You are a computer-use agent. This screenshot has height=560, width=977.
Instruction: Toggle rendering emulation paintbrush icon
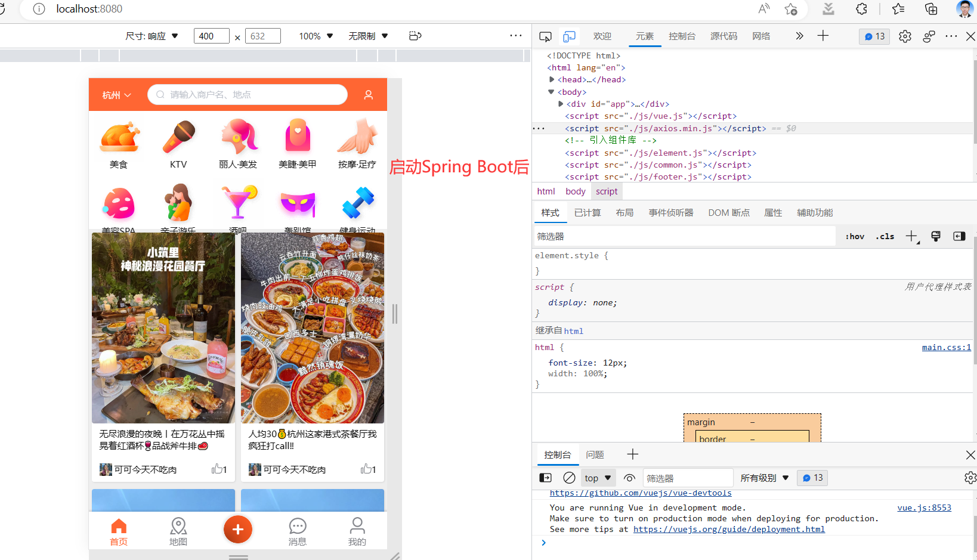936,237
